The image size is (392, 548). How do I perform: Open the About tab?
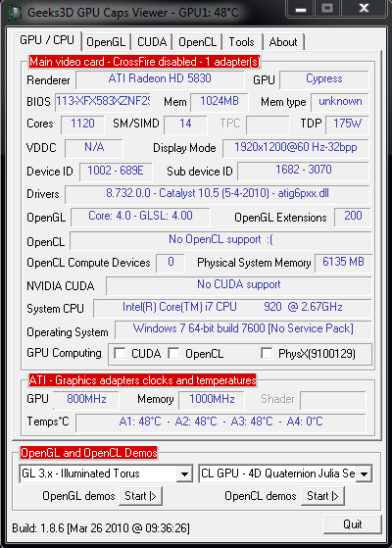point(283,42)
